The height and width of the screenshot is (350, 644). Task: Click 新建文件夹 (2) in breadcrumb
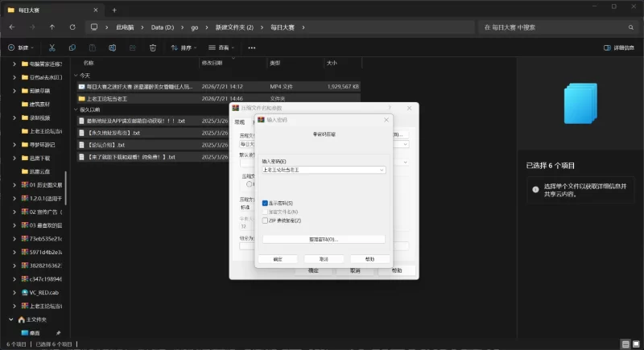click(234, 27)
